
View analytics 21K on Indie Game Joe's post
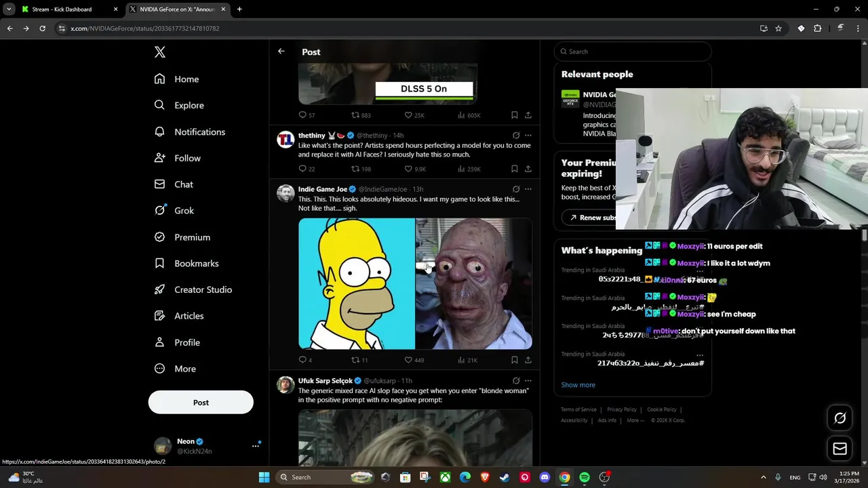coord(468,360)
